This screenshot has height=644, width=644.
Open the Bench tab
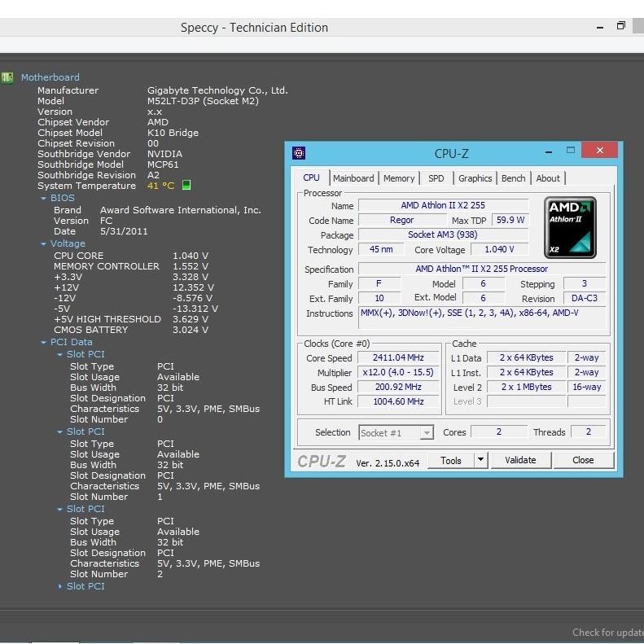[514, 178]
